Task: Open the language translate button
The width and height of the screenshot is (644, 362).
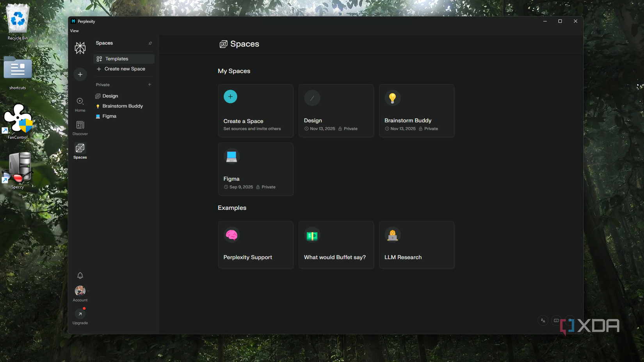Action: click(543, 321)
